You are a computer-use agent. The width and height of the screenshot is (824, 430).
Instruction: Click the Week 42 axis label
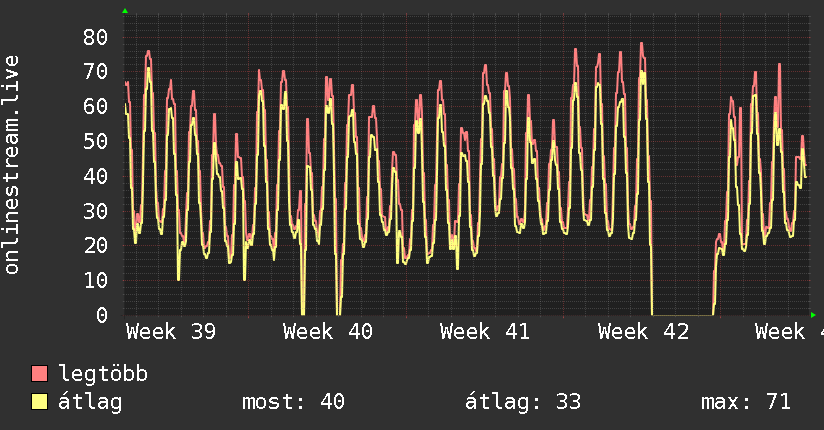point(643,332)
